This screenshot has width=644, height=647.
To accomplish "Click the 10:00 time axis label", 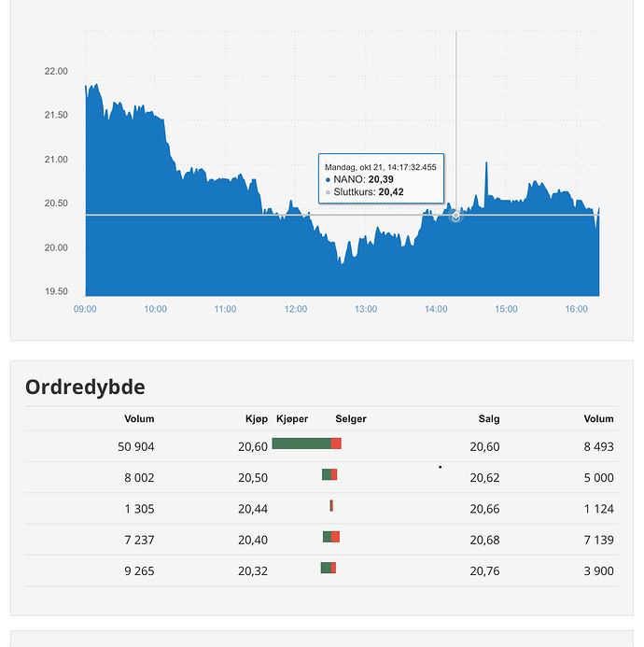I will point(156,309).
